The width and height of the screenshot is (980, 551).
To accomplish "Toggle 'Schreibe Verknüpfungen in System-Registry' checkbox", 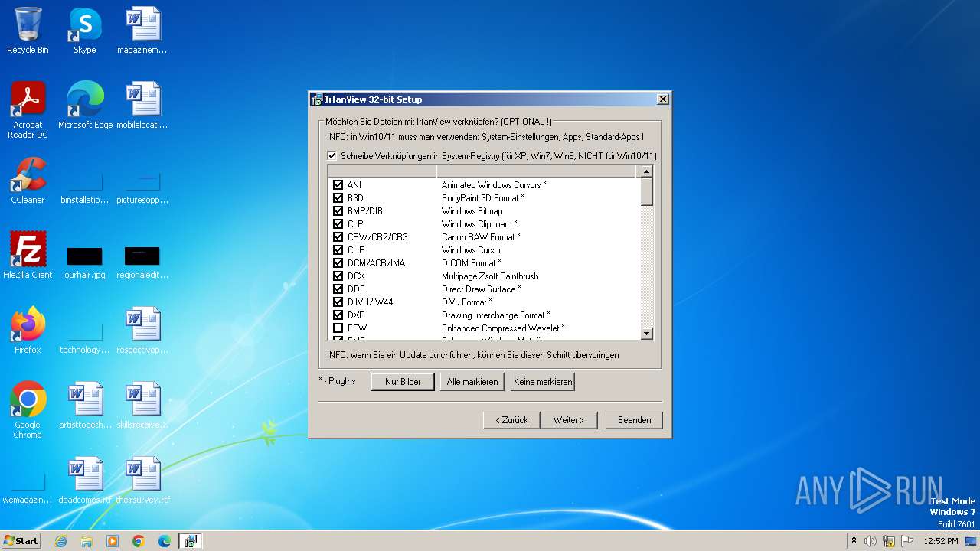I will 332,156.
